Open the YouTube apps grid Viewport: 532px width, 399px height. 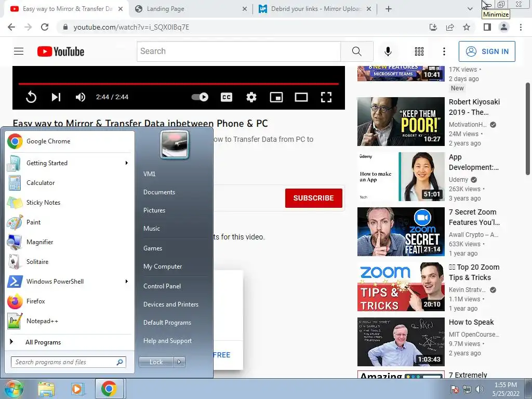click(x=419, y=51)
